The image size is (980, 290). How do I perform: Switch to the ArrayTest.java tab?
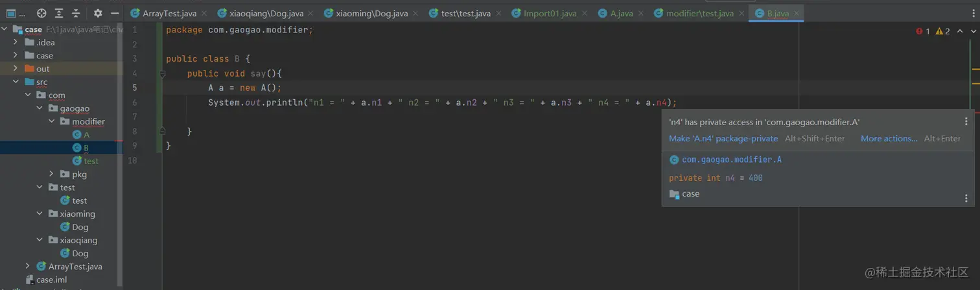[x=169, y=13]
